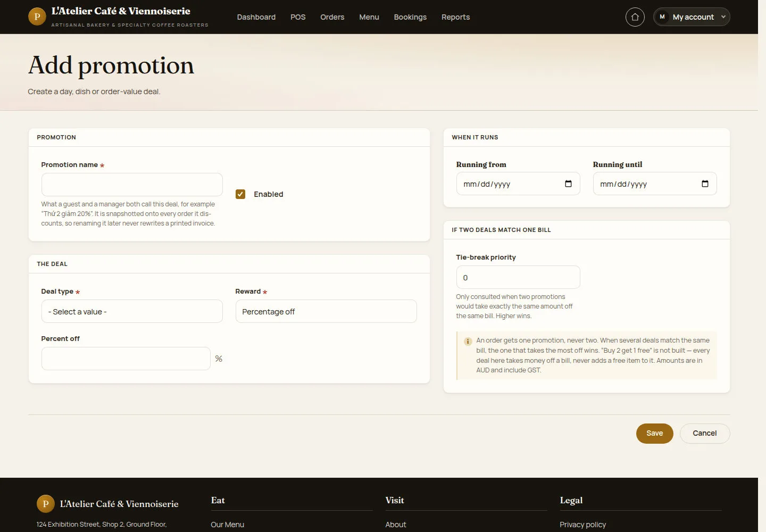Click the M avatar in account button

click(662, 17)
